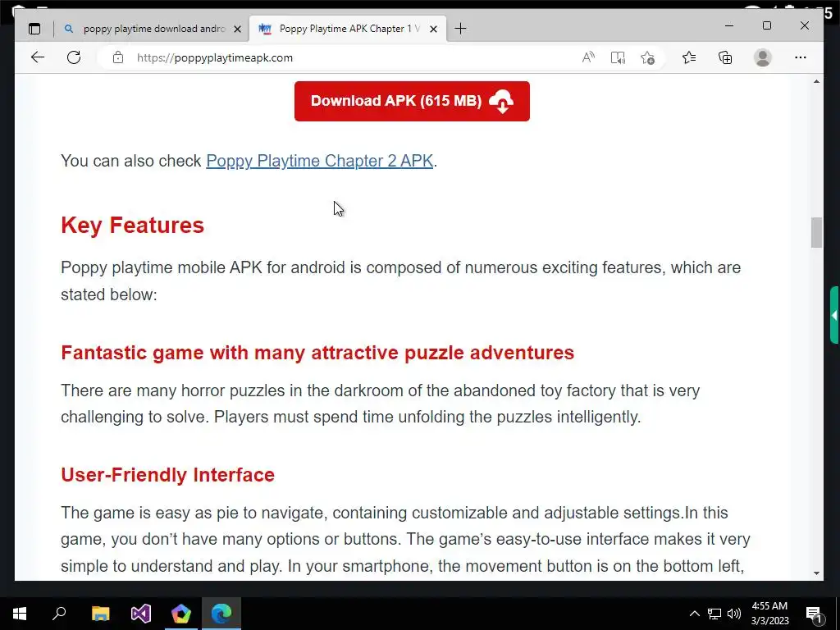
Task: Click the scrollbar down arrow
Action: click(x=816, y=573)
